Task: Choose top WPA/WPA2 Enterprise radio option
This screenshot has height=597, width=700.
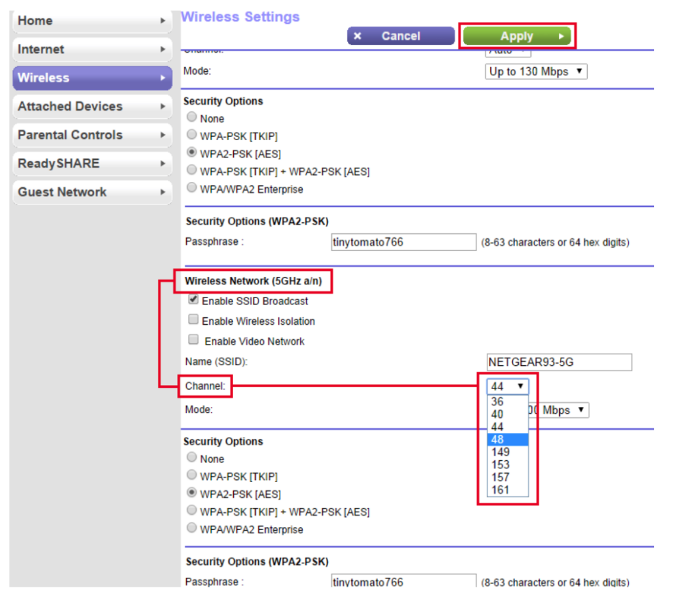Action: (x=192, y=188)
